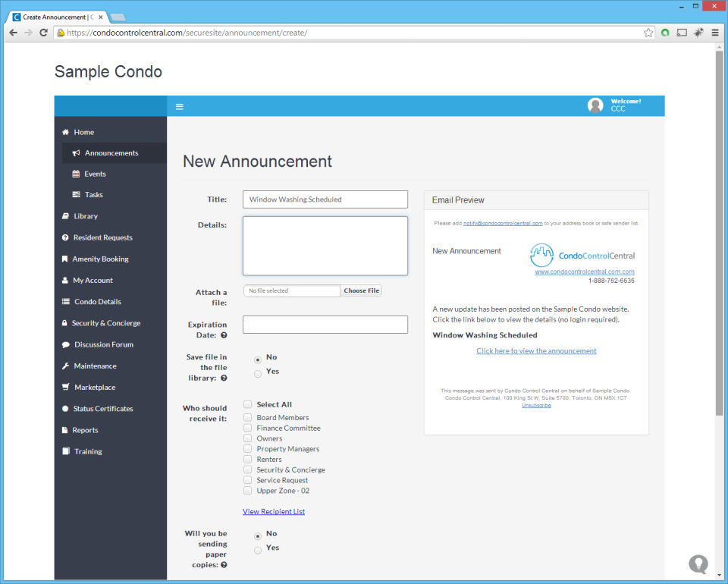
Task: Click the browser address bar
Action: point(353,33)
